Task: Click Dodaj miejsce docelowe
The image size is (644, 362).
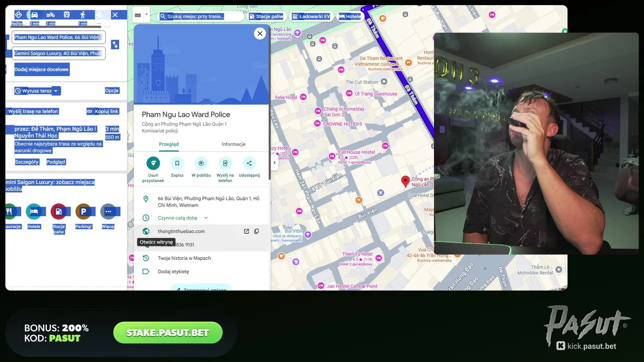Action: [41, 69]
